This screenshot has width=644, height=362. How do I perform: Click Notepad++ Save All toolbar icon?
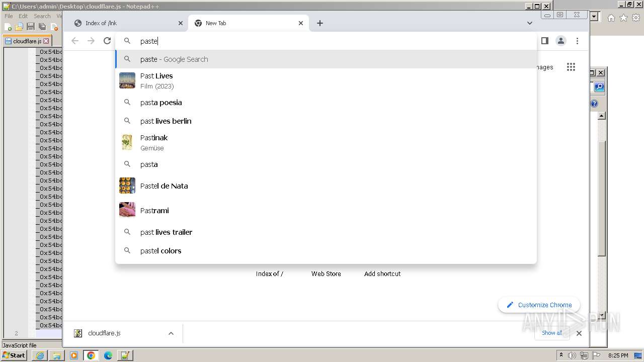click(x=42, y=27)
